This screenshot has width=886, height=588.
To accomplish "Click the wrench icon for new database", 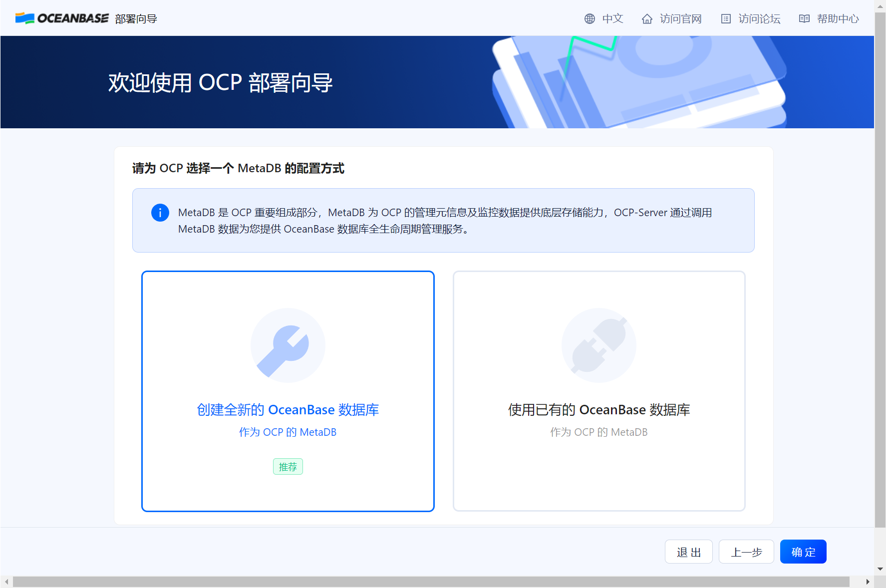I will [288, 345].
